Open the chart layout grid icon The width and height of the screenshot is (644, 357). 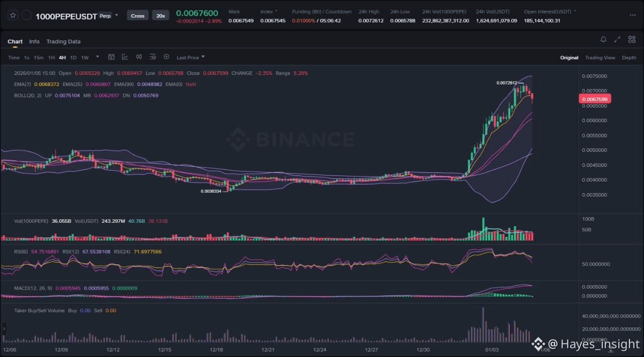click(x=631, y=40)
